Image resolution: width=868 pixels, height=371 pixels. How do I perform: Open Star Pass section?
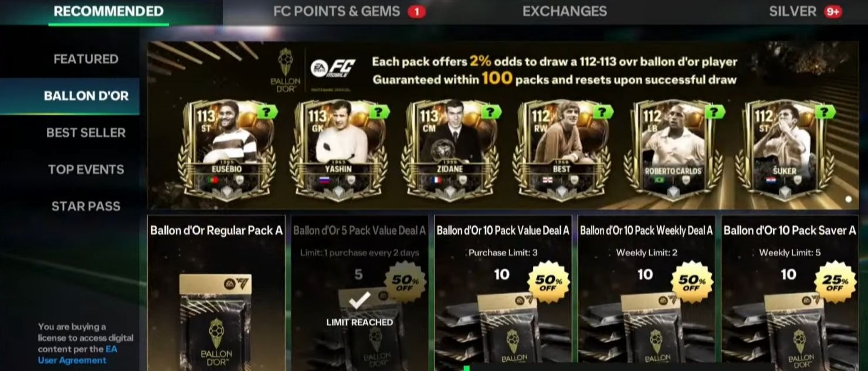(86, 206)
